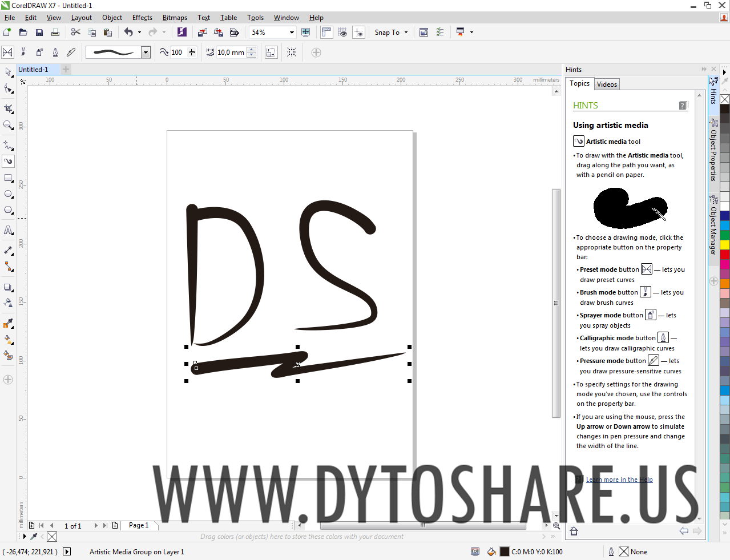Click the Publish to PDF toolbar icon
The height and width of the screenshot is (560, 730).
click(x=235, y=32)
